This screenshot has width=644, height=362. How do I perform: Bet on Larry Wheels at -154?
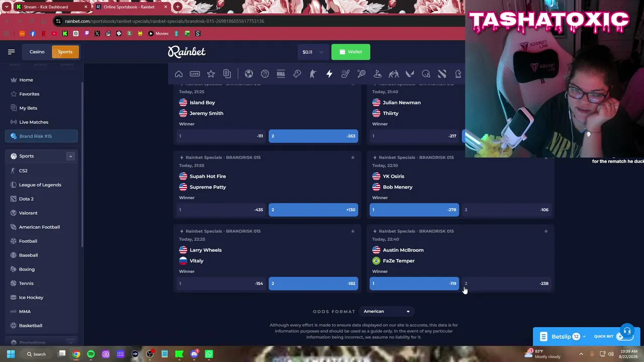click(221, 284)
